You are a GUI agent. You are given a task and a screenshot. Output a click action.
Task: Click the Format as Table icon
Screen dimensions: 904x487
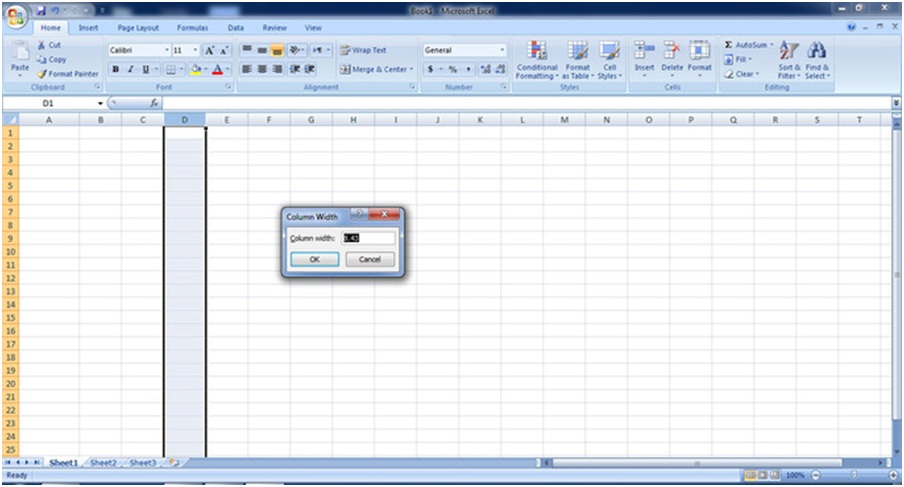577,50
